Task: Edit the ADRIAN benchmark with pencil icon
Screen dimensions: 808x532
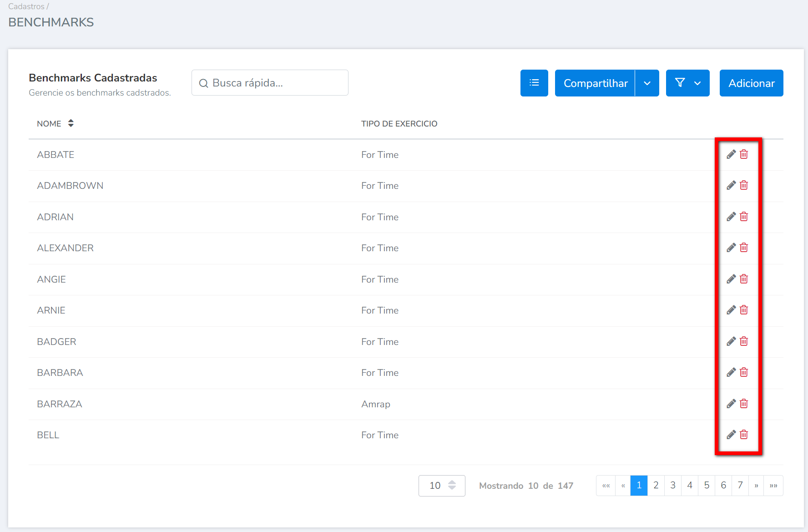Action: pyautogui.click(x=731, y=217)
